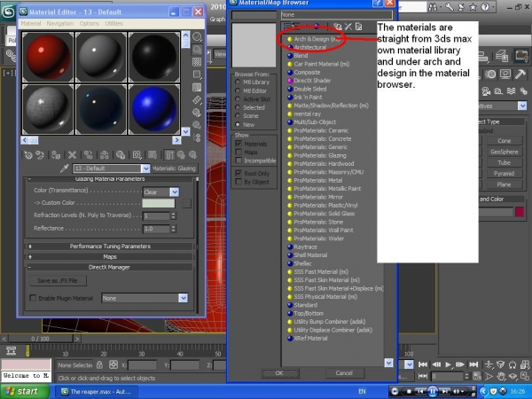Click the Materials: Glazing type button
Viewport: 532px width, 399px height.
(x=174, y=168)
